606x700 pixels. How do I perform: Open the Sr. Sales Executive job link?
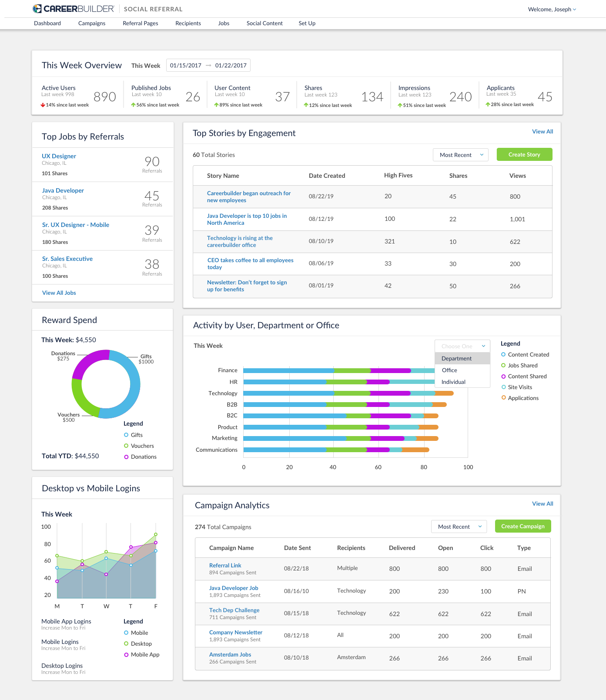[67, 259]
